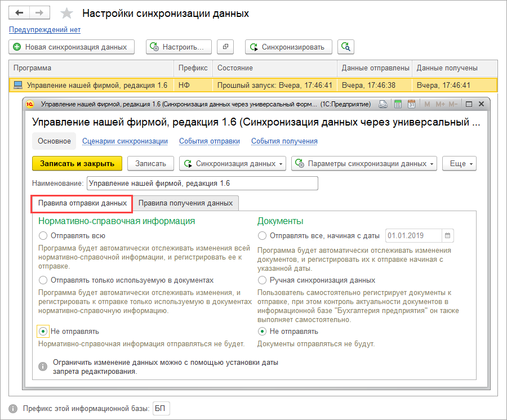Open 'Параметры синхронизации данных' dropdown
The width and height of the screenshot is (507, 420).
[364, 163]
